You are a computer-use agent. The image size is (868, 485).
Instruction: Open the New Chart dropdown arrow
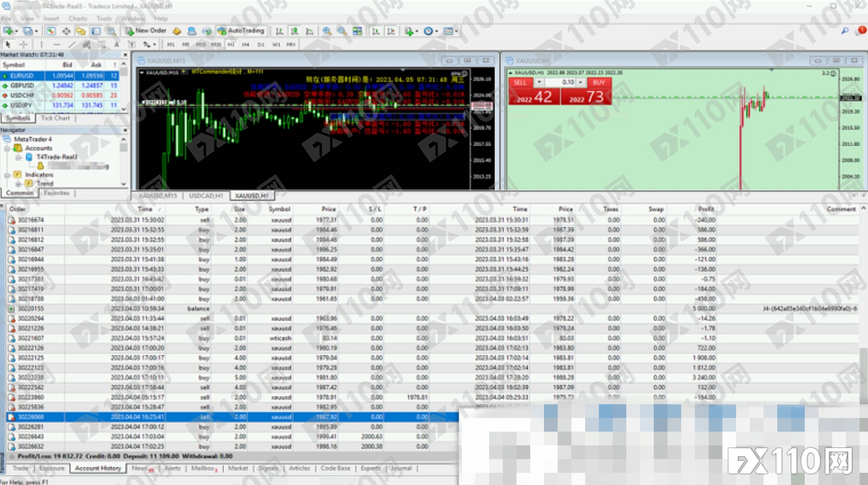coord(16,31)
